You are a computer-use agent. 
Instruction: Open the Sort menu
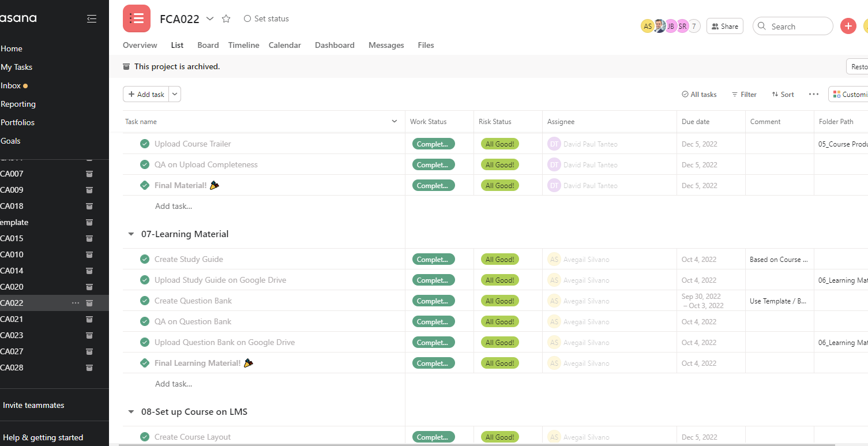click(x=783, y=95)
